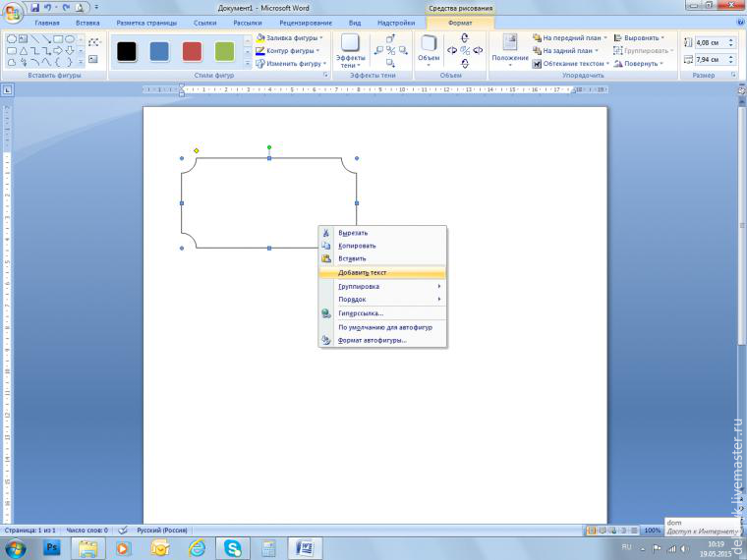Click Skype icon in the taskbar
Screen dimensions: 747x560
pos(232,547)
